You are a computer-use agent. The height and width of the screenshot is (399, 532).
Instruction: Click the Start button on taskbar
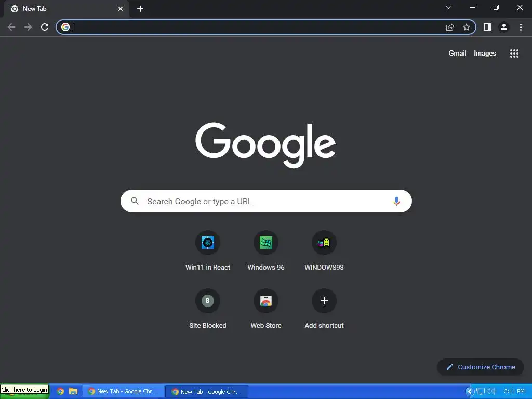coord(24,391)
